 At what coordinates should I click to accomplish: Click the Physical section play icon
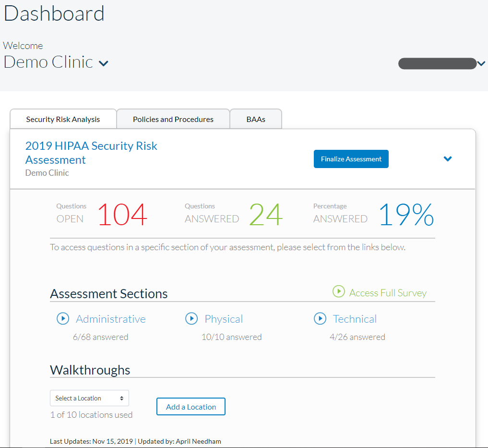[x=191, y=319]
